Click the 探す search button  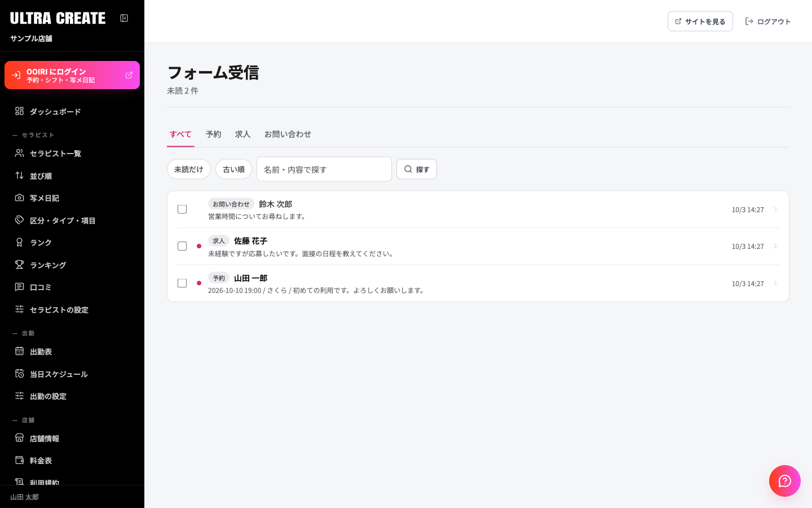tap(417, 169)
